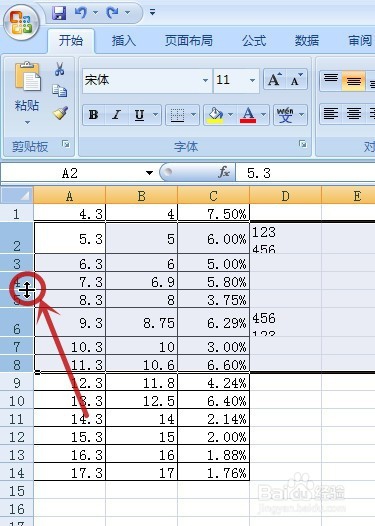Open the 审阅 tab
This screenshot has height=526, width=375.
pyautogui.click(x=360, y=41)
